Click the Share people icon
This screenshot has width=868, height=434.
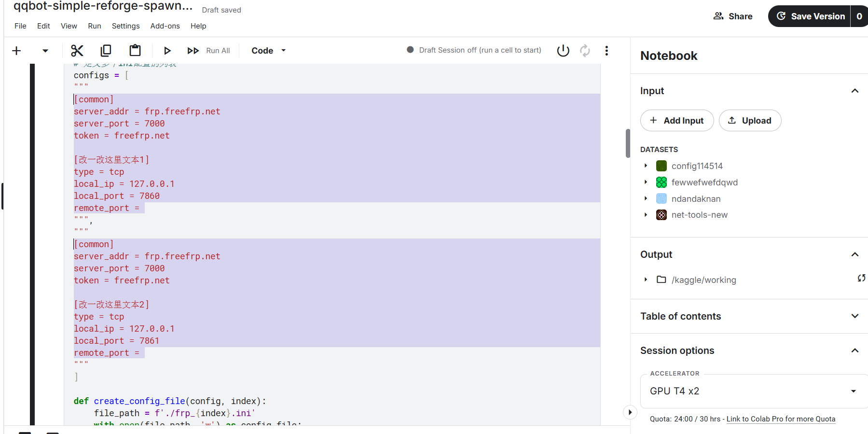pyautogui.click(x=718, y=16)
